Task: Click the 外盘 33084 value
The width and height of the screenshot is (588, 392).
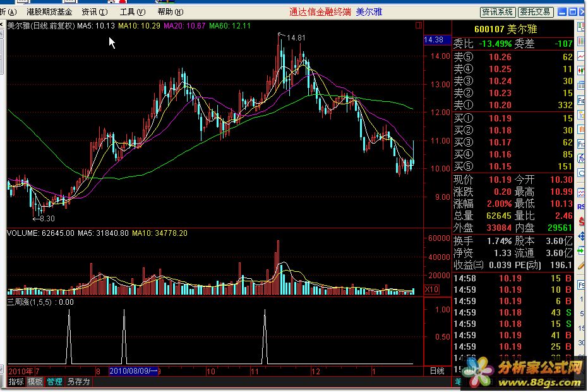Action: click(499, 228)
